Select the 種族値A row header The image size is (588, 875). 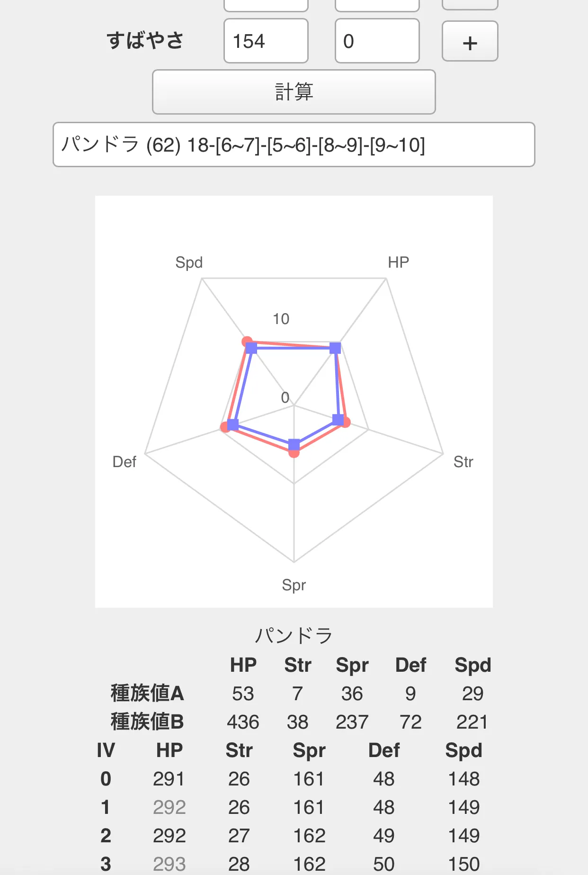coord(147,693)
